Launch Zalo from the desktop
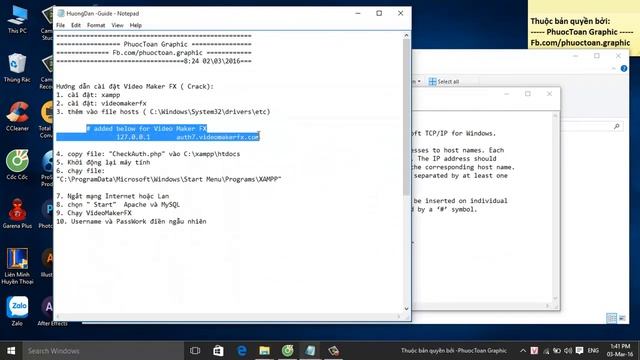This screenshot has width=640, height=360. click(x=17, y=311)
